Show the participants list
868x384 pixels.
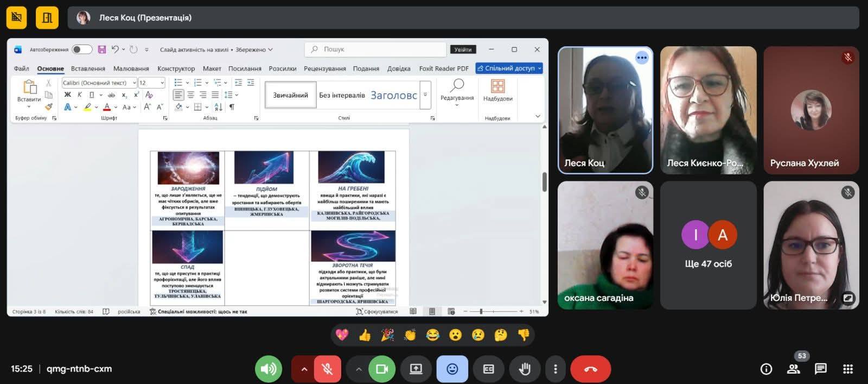pyautogui.click(x=793, y=369)
